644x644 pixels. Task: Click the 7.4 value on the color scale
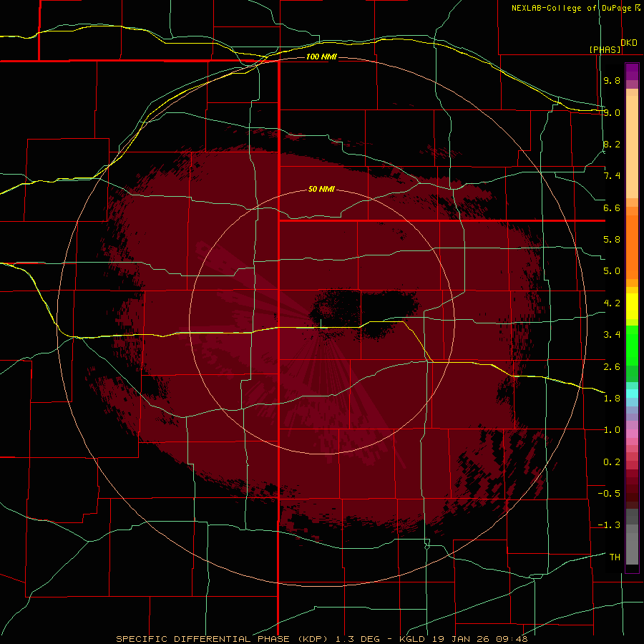[x=612, y=176]
